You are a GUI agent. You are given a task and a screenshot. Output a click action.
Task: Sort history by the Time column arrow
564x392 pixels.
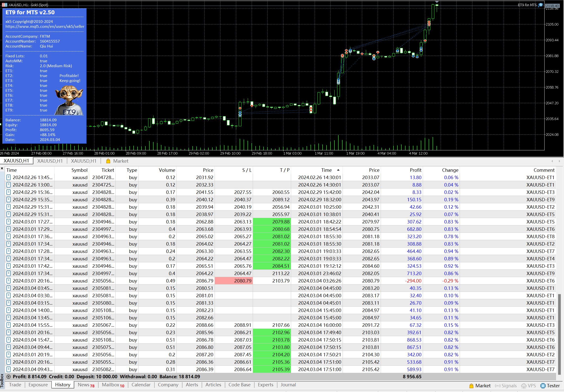(x=338, y=170)
